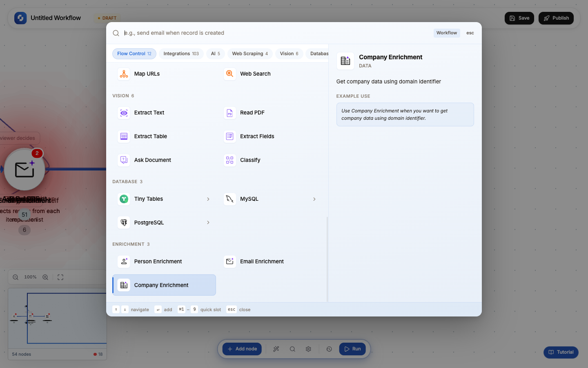
Task: Zoom in the canvas
Action: 45,277
